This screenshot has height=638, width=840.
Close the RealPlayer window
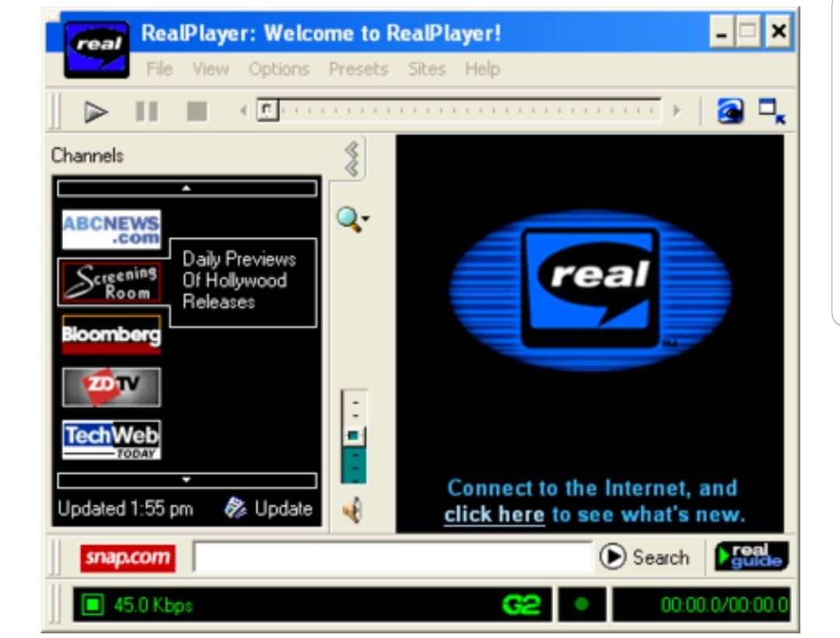tap(779, 32)
